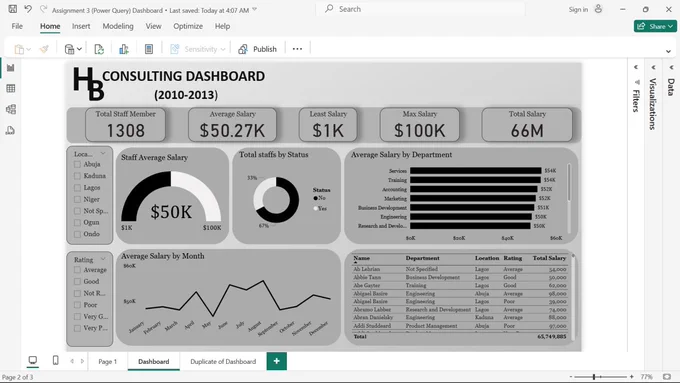
Task: Open the Sensitivity dropdown arrow
Action: pos(223,49)
